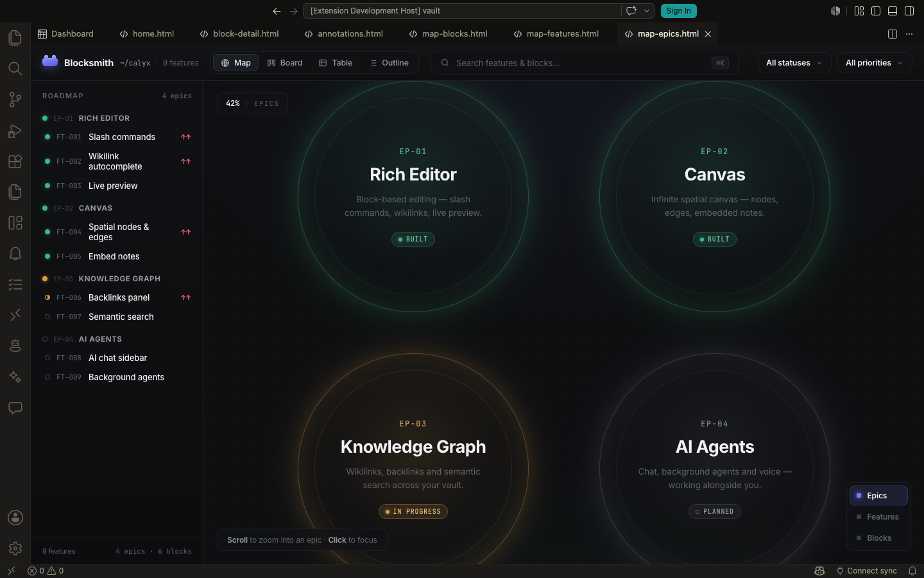The height and width of the screenshot is (578, 924).
Task: Open the Search magnifier in activity bar
Action: click(x=15, y=69)
